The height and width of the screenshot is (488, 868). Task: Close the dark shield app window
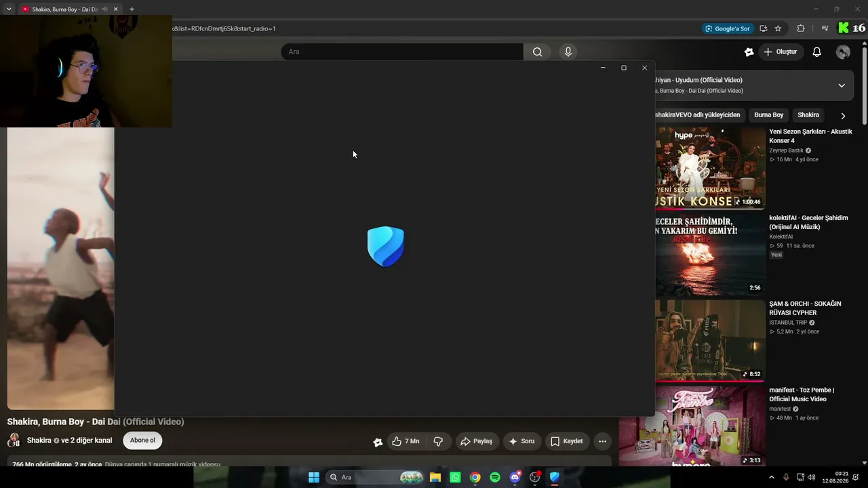pyautogui.click(x=644, y=68)
